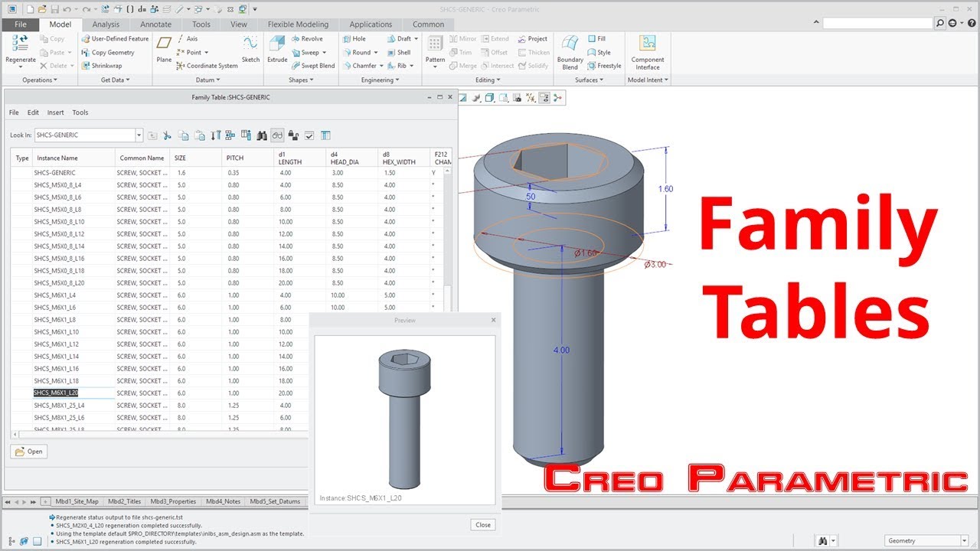Click the verify instances checkmark icon
The height and width of the screenshot is (551, 980).
coord(309,135)
